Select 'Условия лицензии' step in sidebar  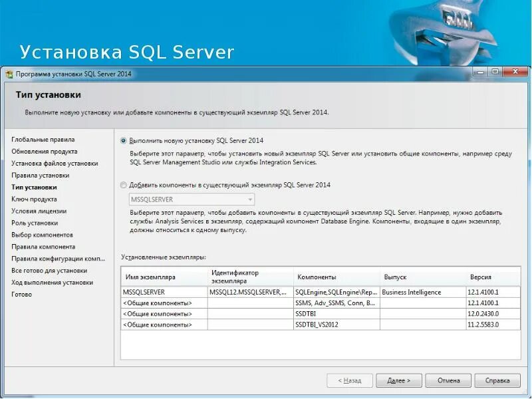tap(39, 211)
